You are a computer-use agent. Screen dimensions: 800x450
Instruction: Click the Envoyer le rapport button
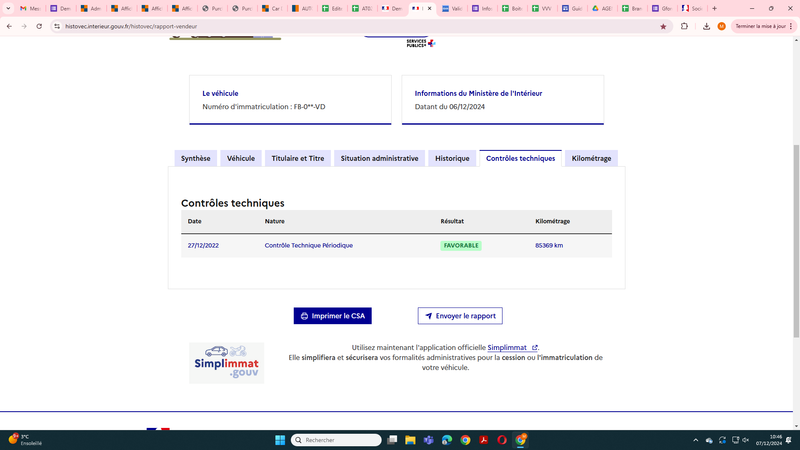click(x=460, y=316)
